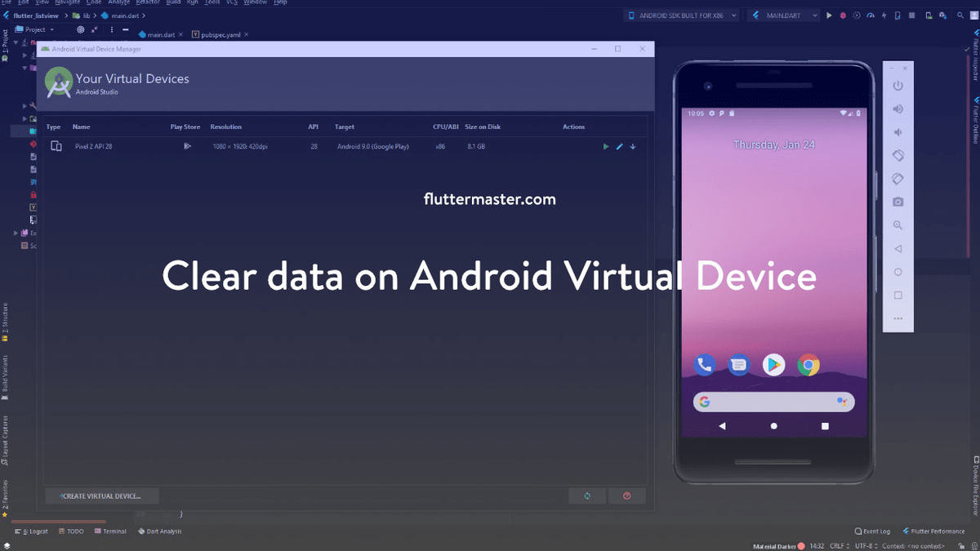Image resolution: width=980 pixels, height=551 pixels.
Task: Hide the Project panel with minus icon
Action: pos(125,29)
